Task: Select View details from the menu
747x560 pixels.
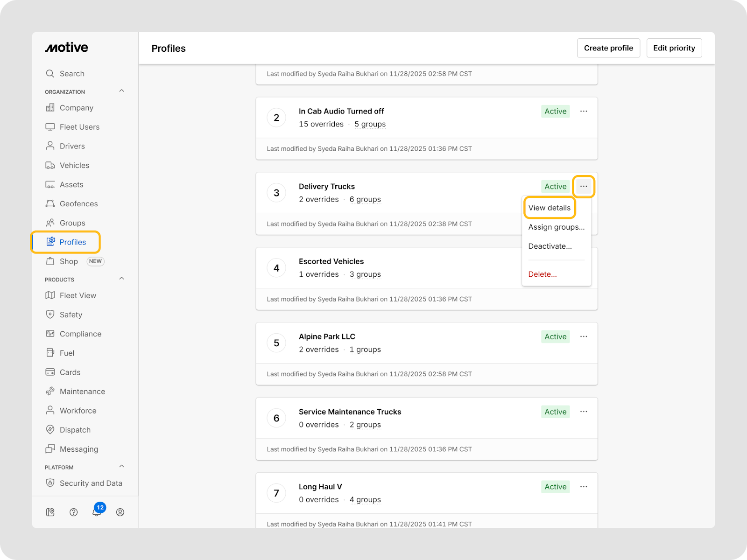Action: (x=550, y=208)
